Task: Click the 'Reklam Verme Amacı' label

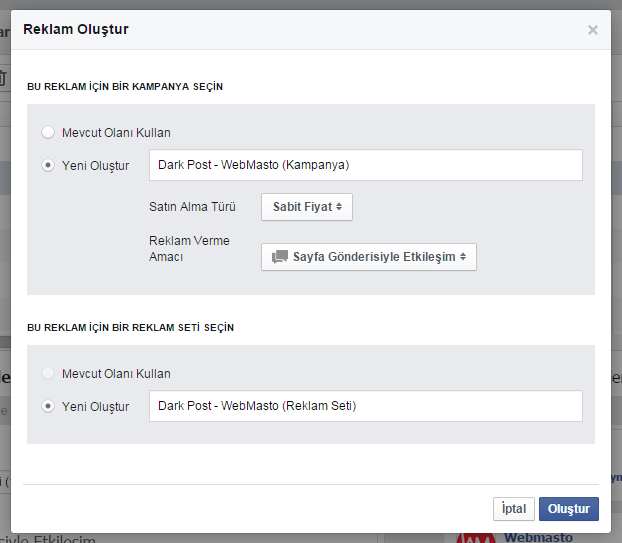Action: coord(189,249)
